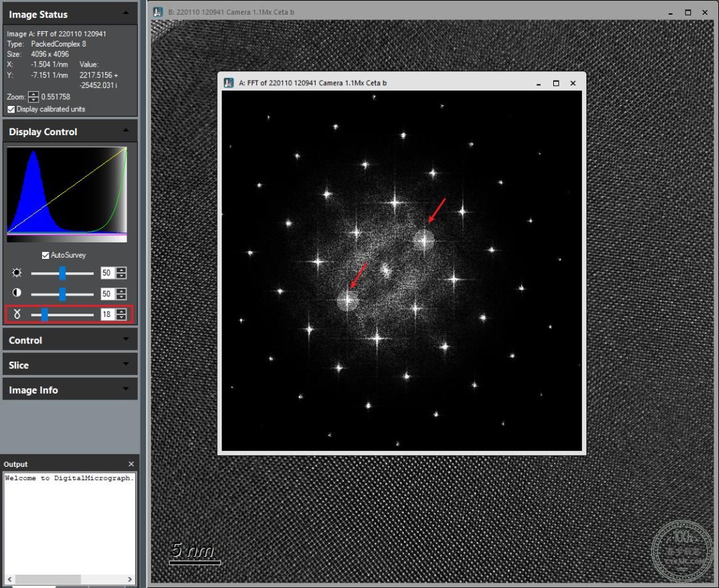Uncheck the AutoSurvey checkbox

[x=45, y=255]
